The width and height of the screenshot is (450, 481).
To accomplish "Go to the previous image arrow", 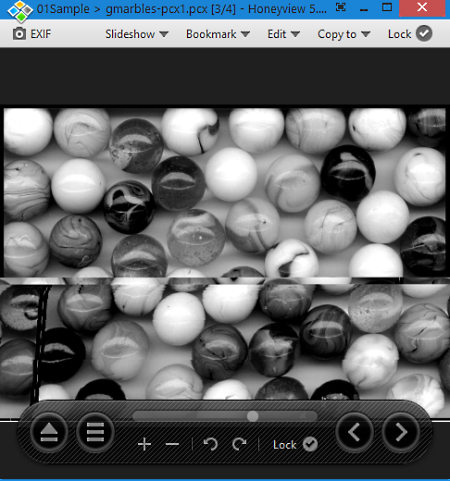I will [x=355, y=432].
